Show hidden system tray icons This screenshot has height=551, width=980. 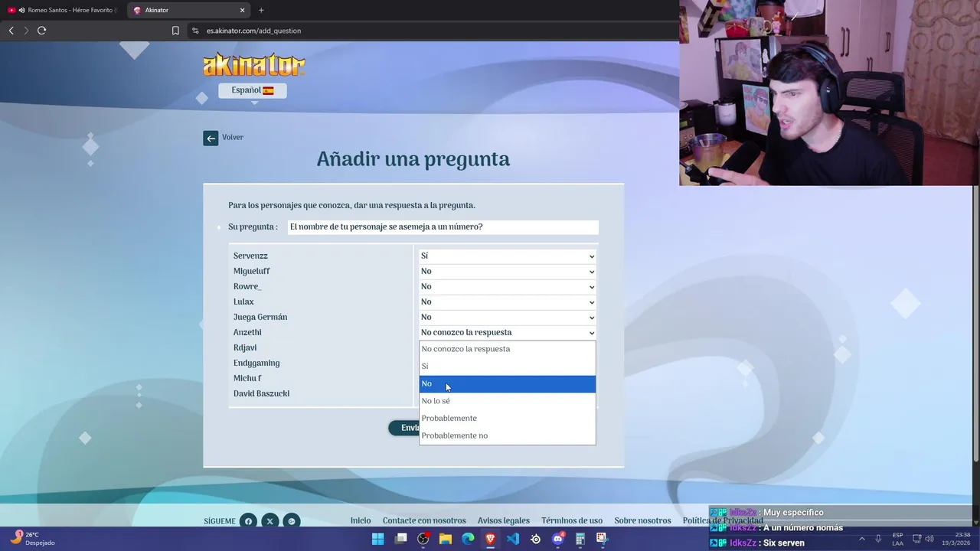(861, 539)
